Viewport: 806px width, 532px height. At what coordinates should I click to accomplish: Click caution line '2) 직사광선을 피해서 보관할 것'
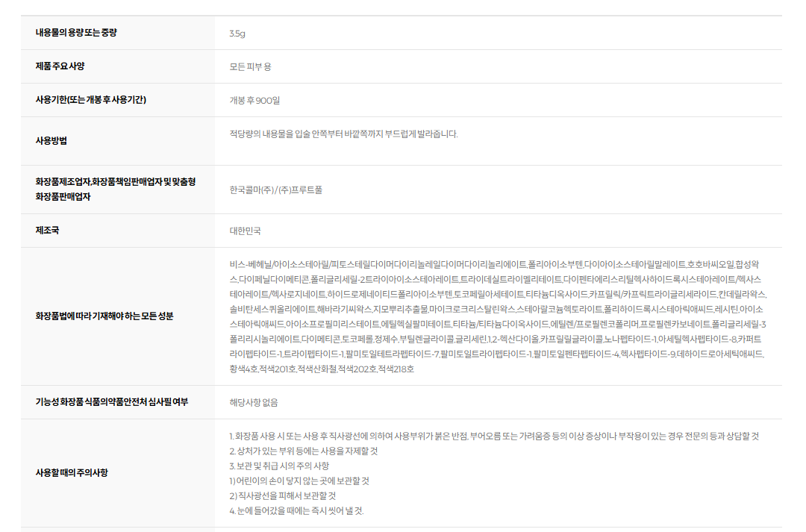[x=283, y=495]
